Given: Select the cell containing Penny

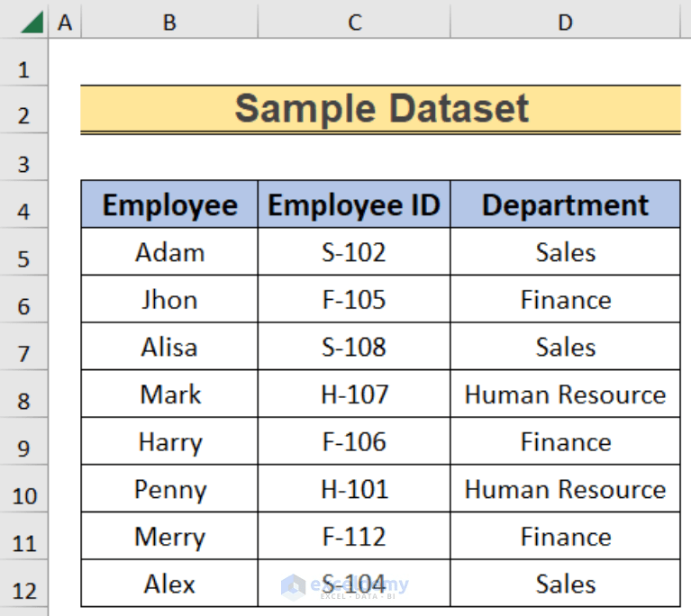Looking at the screenshot, I should pyautogui.click(x=169, y=489).
